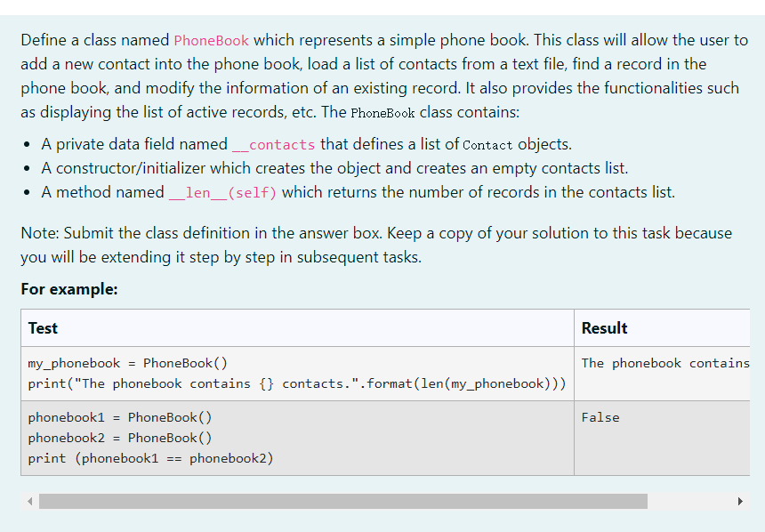Select the highlighted PhoneBook class name
Image resolution: width=765 pixels, height=532 pixels.
211,40
